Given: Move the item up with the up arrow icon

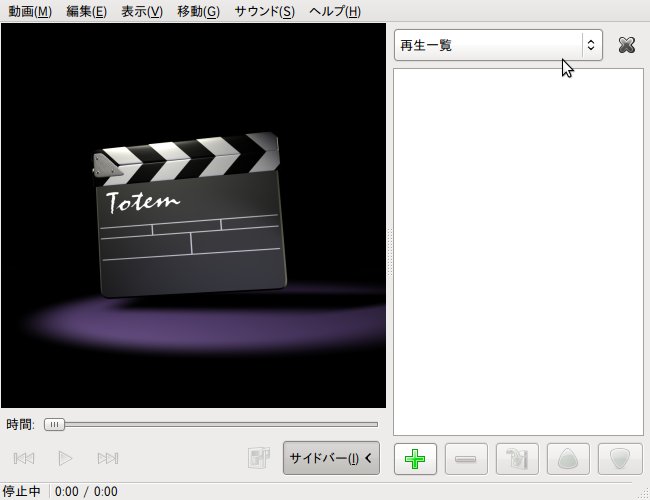Looking at the screenshot, I should 568,459.
